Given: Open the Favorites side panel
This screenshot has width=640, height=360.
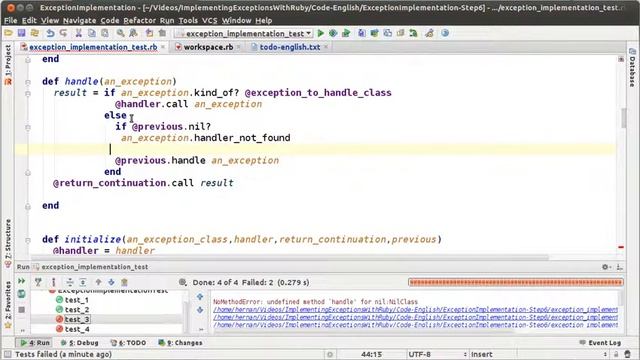Looking at the screenshot, I should point(8,304).
